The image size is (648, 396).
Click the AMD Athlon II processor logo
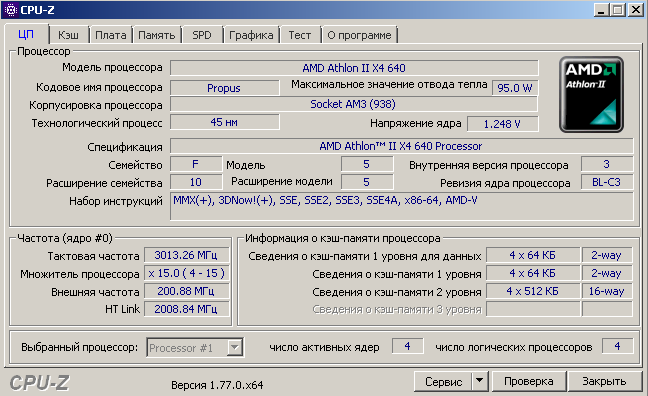591,94
